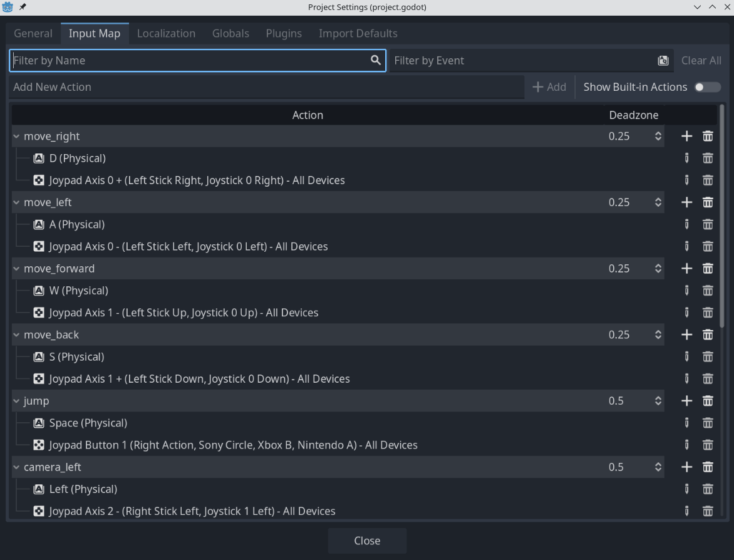This screenshot has width=734, height=560.
Task: Remove the W (Physical) event with trash icon
Action: pos(708,291)
